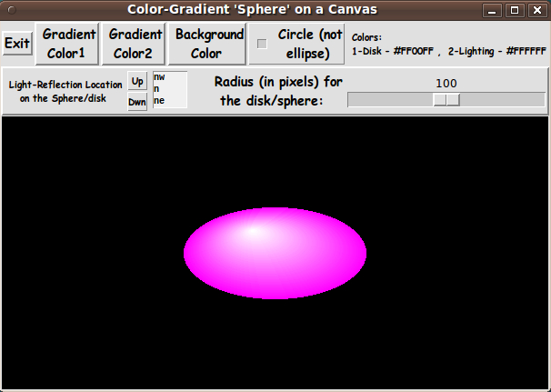The width and height of the screenshot is (551, 392).
Task: Minimize the window
Action: click(492, 10)
